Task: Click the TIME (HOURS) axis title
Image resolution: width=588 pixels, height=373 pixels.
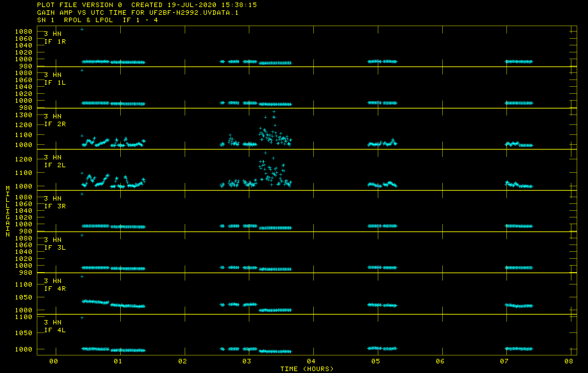Action: coord(307,369)
